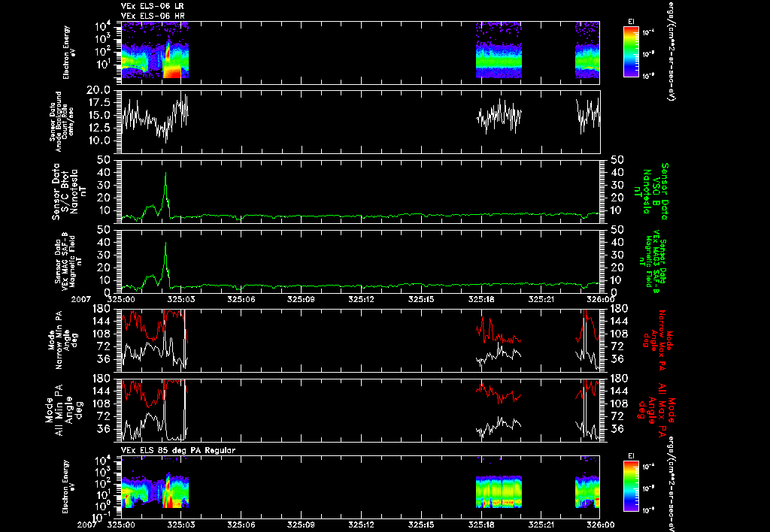Click the "VEx ELS-06 LR" title text
Image resolution: width=770 pixels, height=532 pixels.
point(153,6)
